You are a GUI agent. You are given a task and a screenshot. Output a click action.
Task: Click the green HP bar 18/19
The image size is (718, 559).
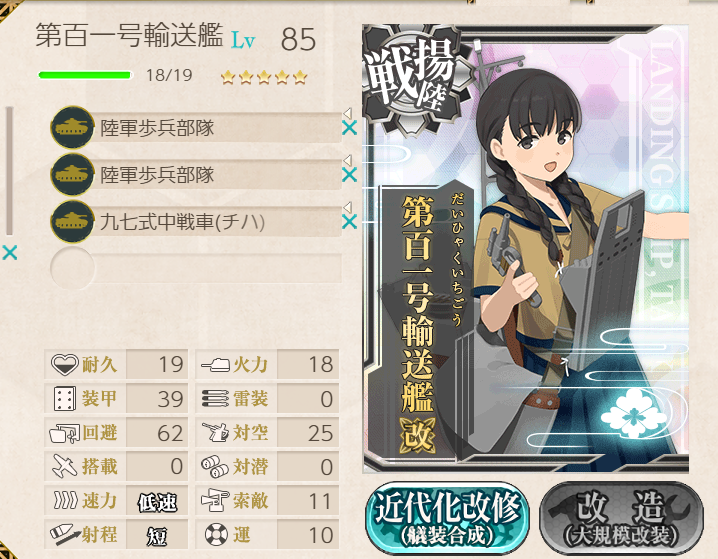pyautogui.click(x=85, y=75)
